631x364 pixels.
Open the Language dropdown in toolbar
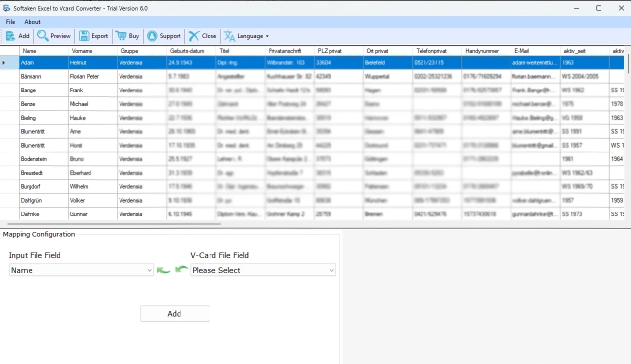[246, 36]
